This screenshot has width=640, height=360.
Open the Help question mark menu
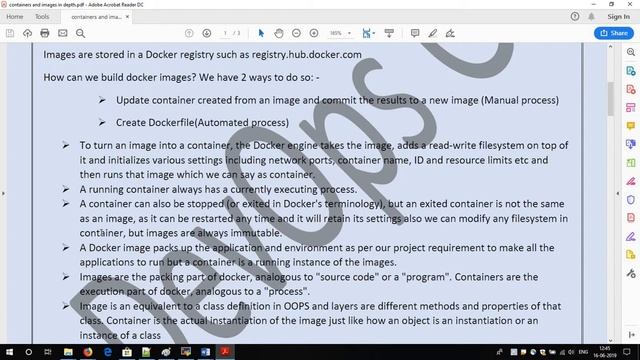click(575, 17)
